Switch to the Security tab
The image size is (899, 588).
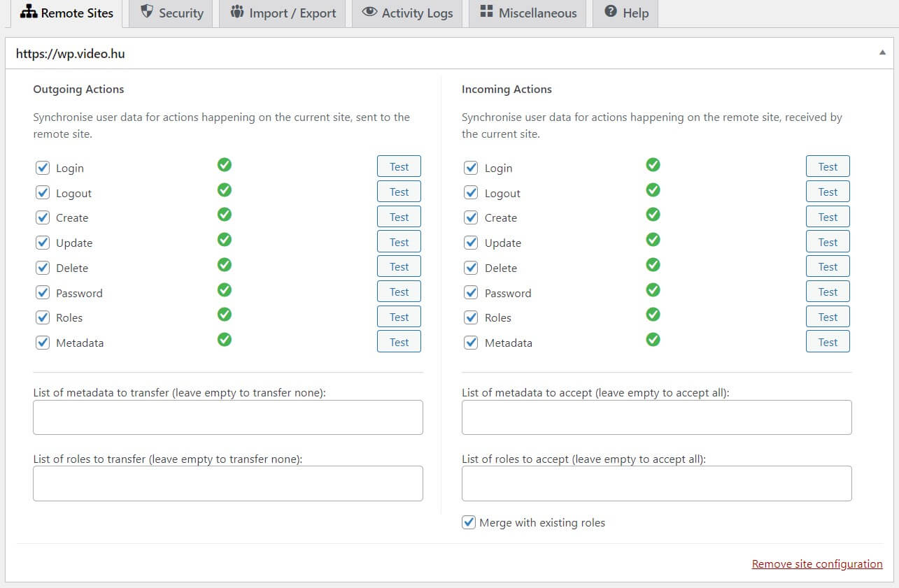tap(171, 13)
